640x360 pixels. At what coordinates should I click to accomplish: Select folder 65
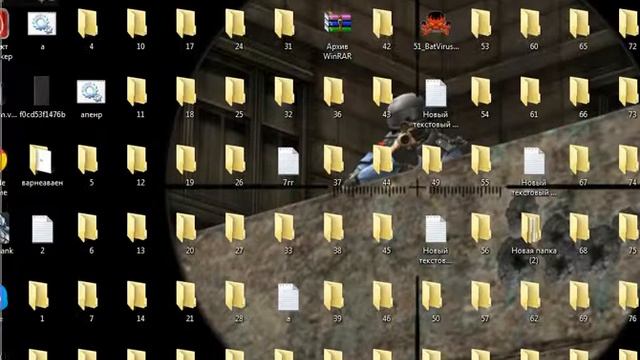580,24
